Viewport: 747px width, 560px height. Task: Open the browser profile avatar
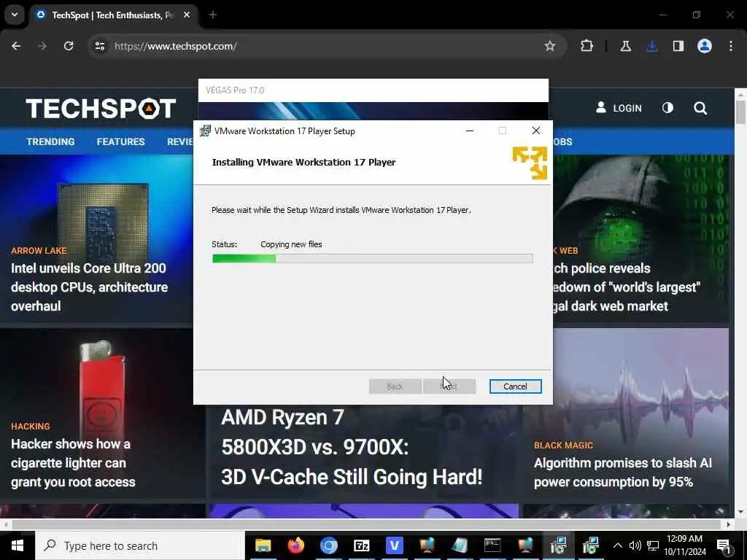pos(705,46)
